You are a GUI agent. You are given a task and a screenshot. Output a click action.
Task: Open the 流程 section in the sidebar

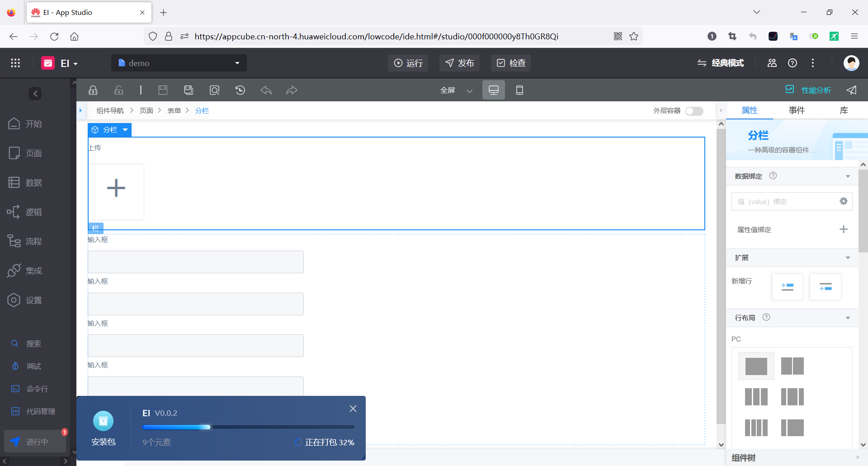coord(25,241)
